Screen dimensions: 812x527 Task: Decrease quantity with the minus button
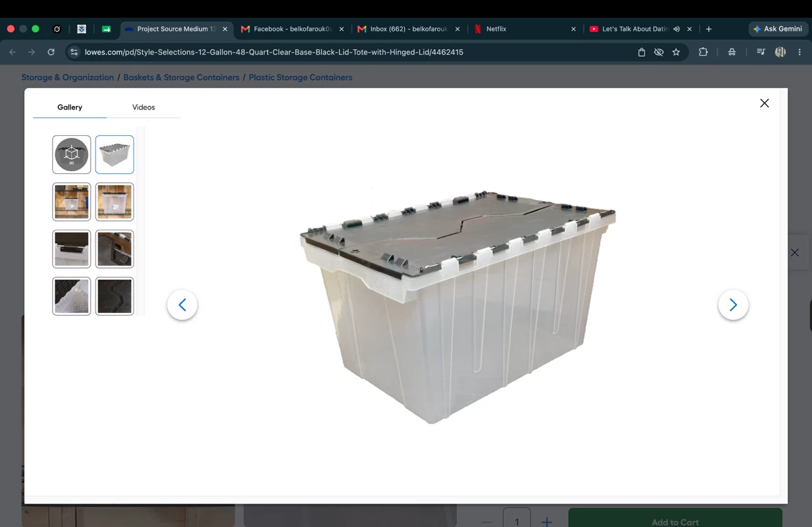click(x=487, y=521)
